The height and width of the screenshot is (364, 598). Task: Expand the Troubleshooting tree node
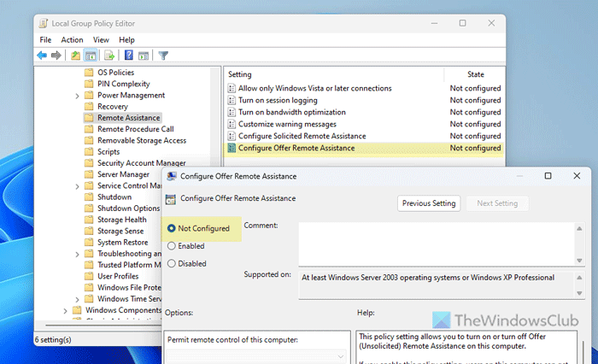coord(78,254)
